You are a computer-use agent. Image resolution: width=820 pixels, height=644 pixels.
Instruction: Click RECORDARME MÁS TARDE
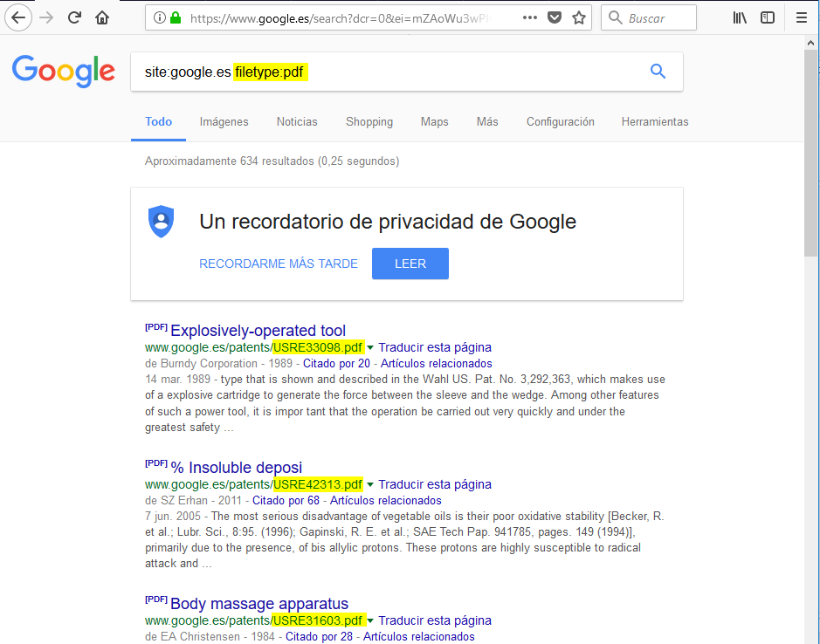pyautogui.click(x=279, y=264)
